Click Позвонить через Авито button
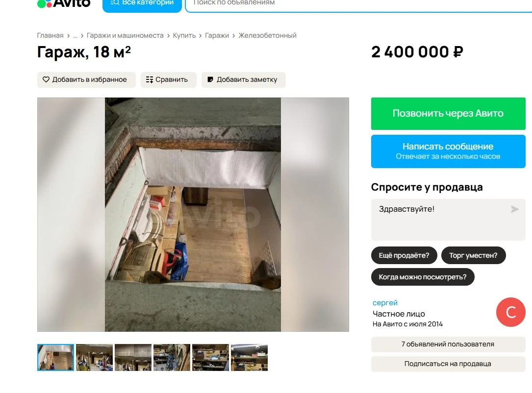The width and height of the screenshot is (532, 393). point(448,114)
